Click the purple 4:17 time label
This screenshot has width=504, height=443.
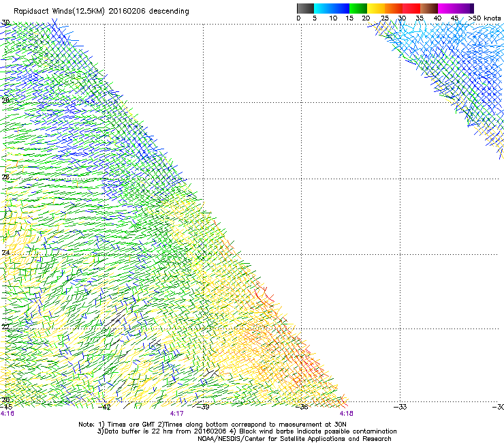[177, 414]
